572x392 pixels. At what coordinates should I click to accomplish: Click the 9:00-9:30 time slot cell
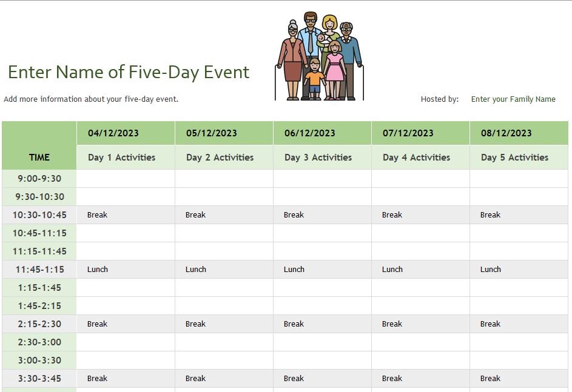point(39,179)
